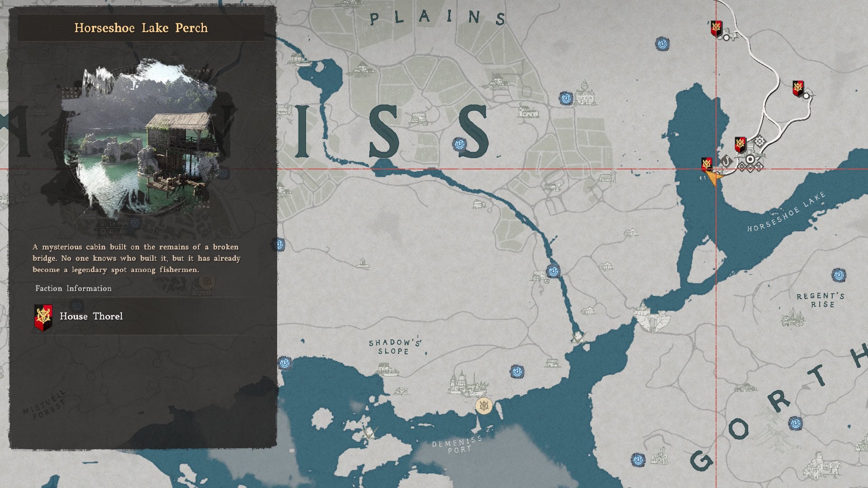Select the round crest emblem above Demeniss Port label
Screen dimensions: 868x488
pyautogui.click(x=484, y=405)
